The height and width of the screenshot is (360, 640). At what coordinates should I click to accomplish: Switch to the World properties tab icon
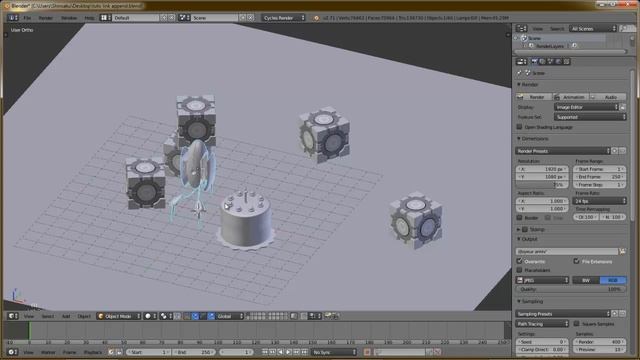click(558, 62)
